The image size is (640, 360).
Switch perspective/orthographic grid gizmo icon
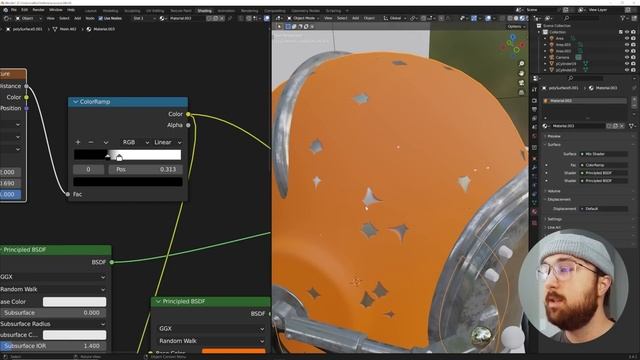[521, 93]
